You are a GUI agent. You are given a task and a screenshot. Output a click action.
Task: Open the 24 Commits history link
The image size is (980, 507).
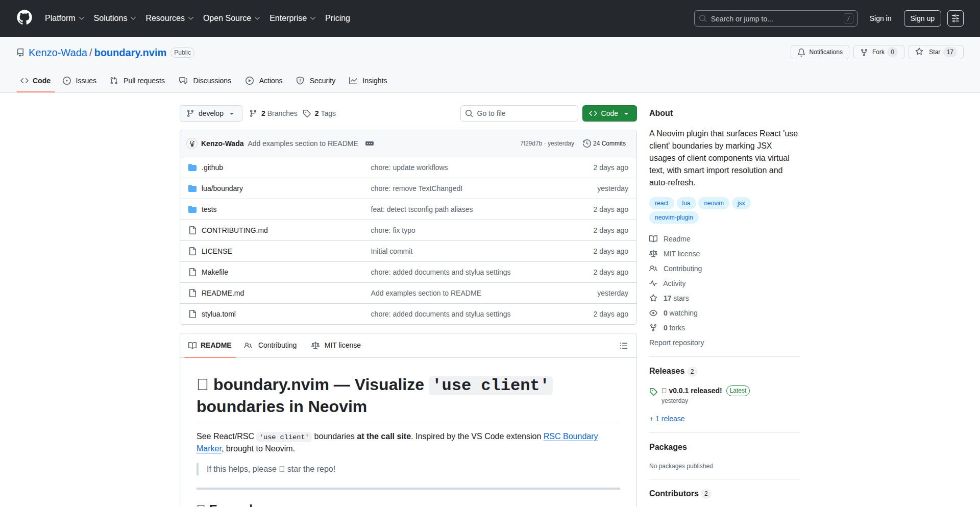point(604,143)
